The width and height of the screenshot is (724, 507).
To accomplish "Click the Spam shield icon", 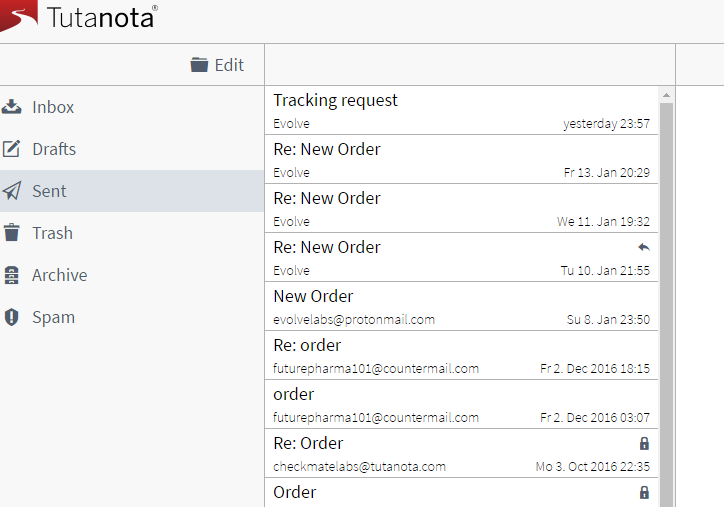I will (12, 317).
